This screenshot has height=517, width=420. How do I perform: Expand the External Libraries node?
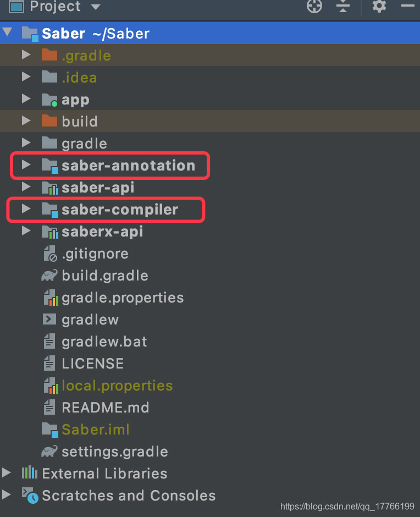pyautogui.click(x=7, y=474)
